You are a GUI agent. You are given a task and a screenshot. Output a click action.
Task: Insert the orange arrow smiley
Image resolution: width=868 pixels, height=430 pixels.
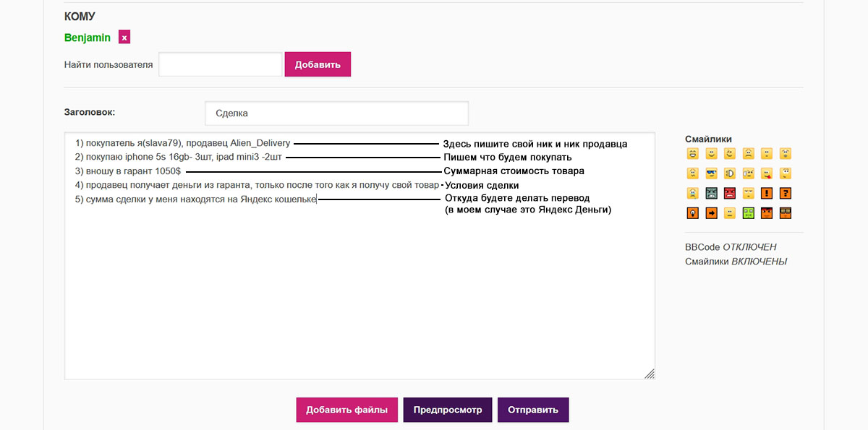711,212
